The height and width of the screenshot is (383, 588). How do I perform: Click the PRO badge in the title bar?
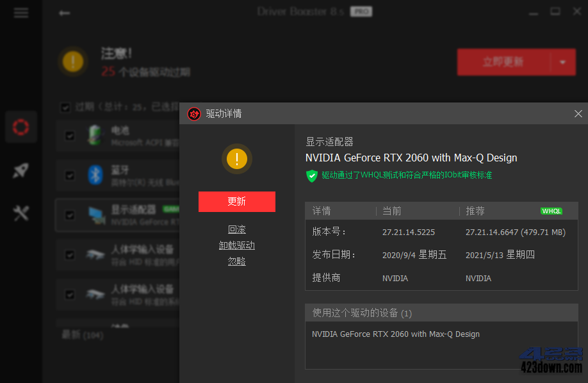361,12
